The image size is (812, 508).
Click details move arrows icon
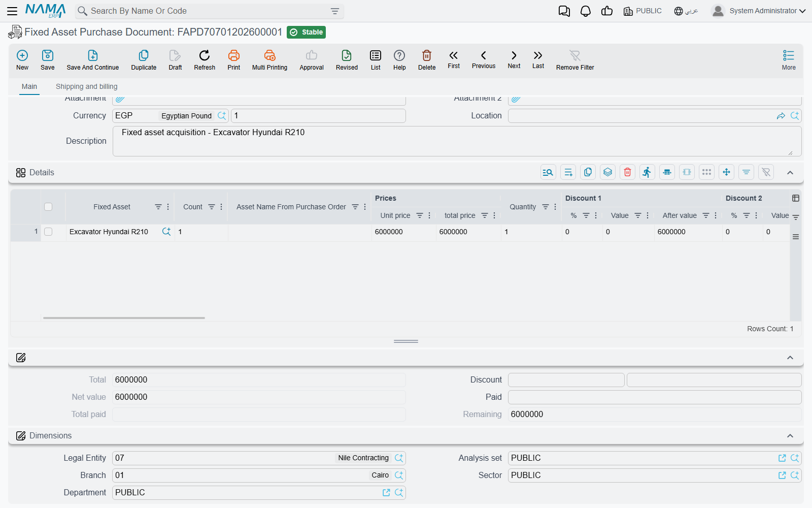(x=727, y=172)
